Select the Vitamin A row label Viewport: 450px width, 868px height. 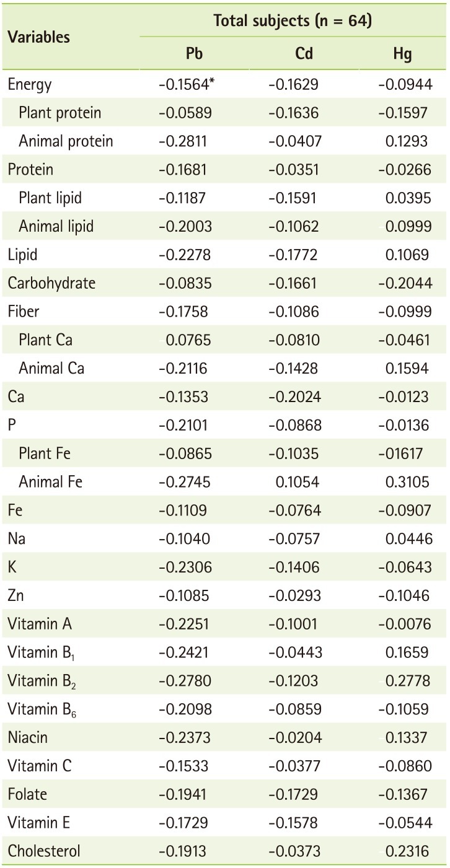click(40, 624)
